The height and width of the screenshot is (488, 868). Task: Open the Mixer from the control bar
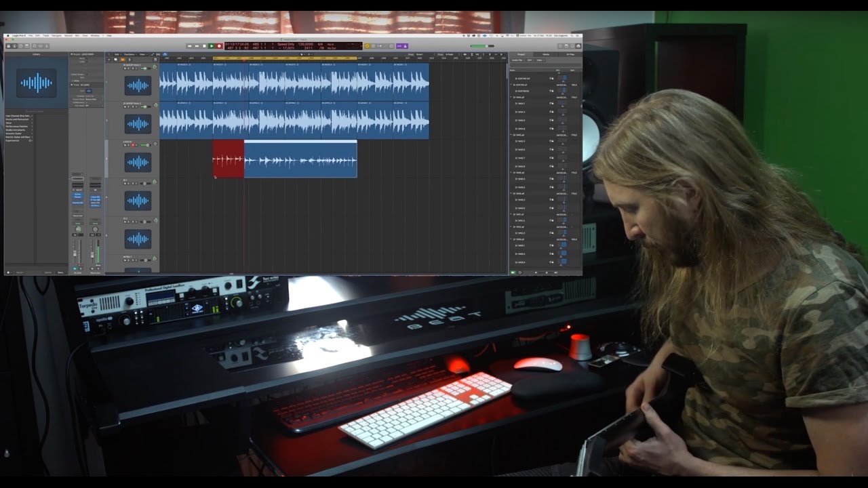(41, 46)
